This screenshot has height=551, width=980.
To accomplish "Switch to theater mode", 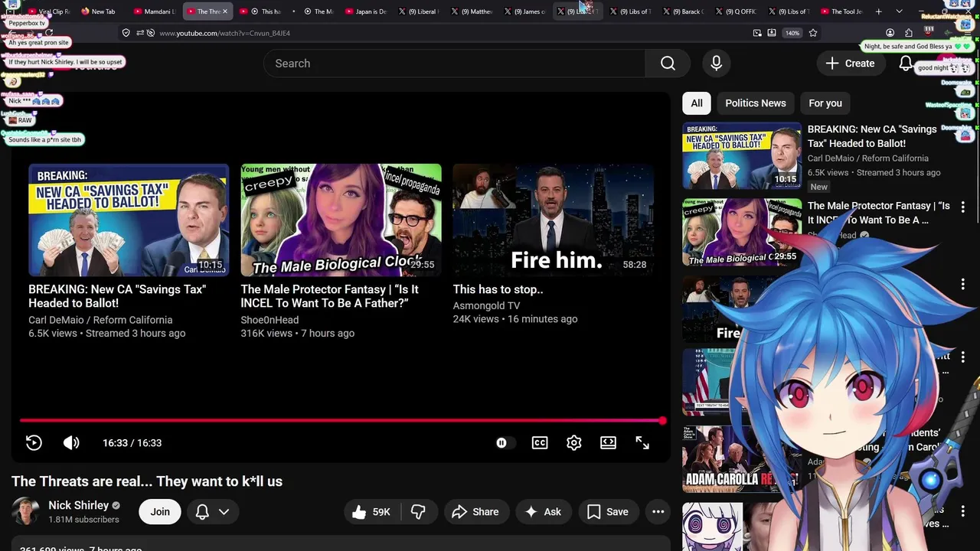I will click(608, 443).
